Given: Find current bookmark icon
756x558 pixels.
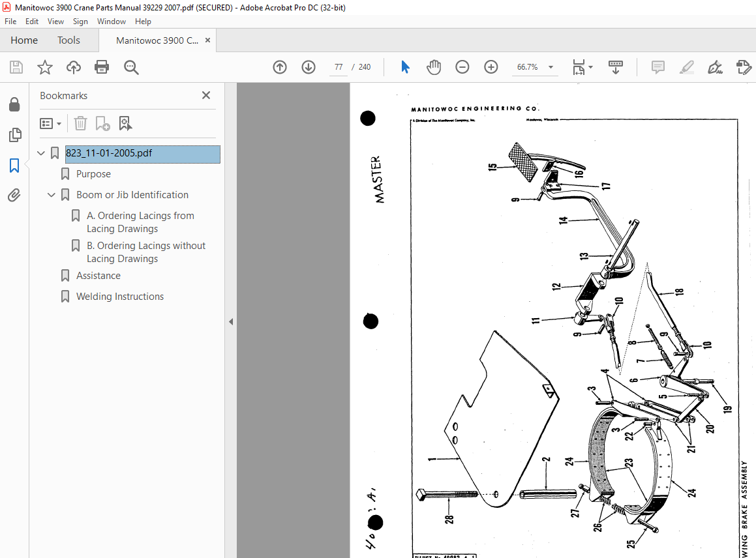Looking at the screenshot, I should point(125,123).
